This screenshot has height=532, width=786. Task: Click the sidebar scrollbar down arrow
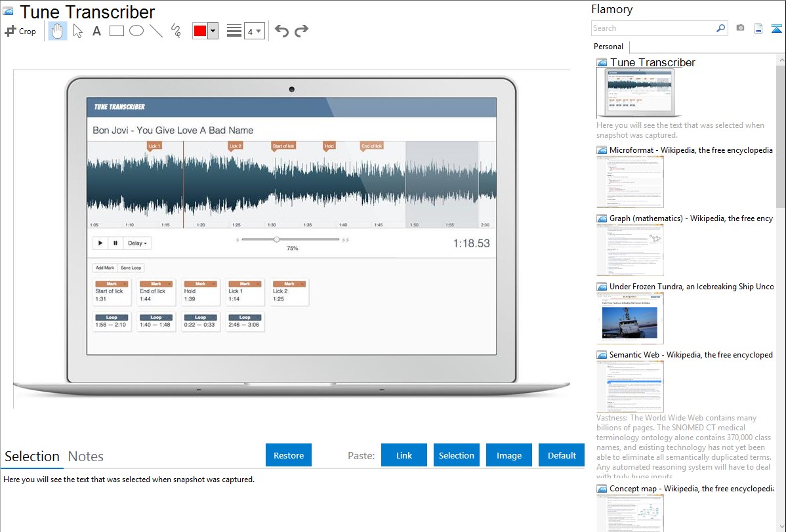tap(781, 527)
